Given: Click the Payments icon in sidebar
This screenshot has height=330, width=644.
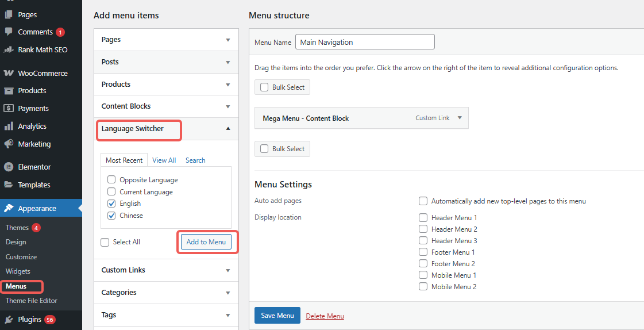Looking at the screenshot, I should pos(9,109).
